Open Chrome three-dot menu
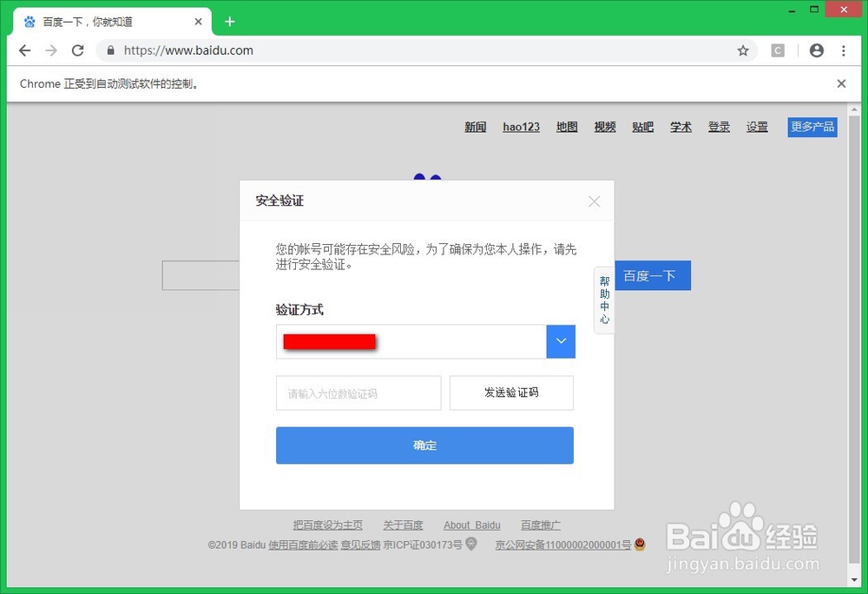 pos(843,50)
